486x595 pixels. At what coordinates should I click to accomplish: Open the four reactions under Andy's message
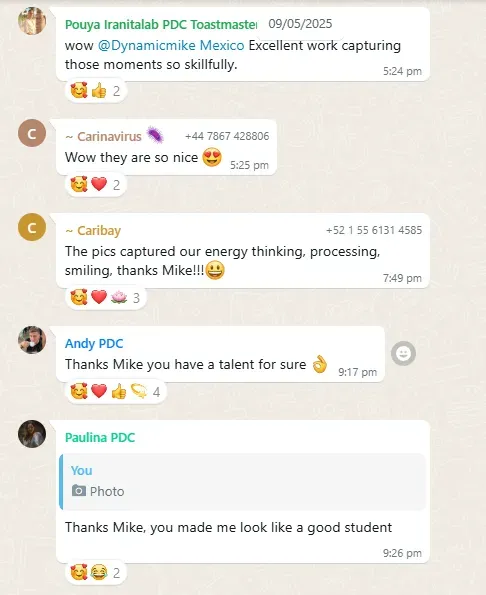(x=115, y=392)
